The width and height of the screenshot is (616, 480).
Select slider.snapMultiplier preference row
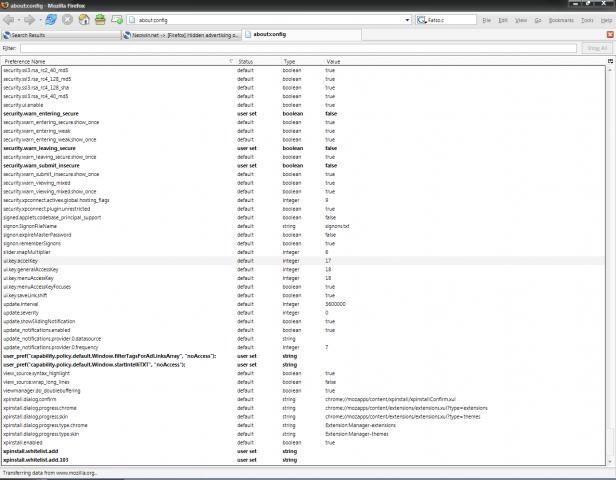pos(303,252)
